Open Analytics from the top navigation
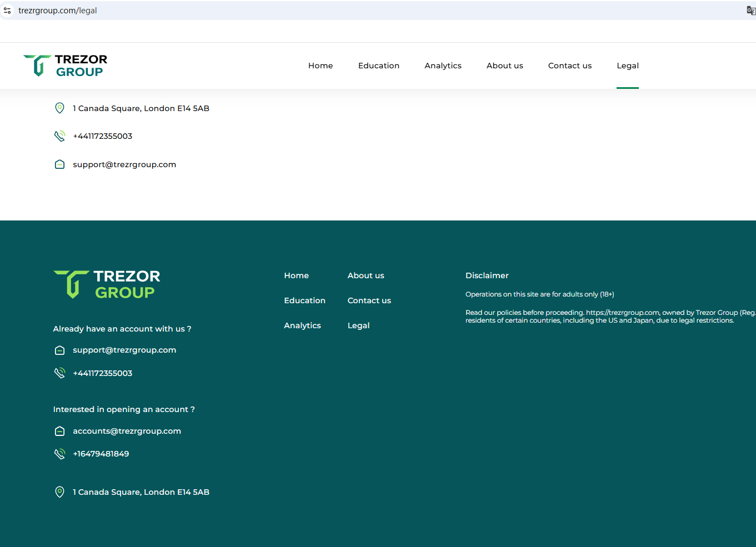The height and width of the screenshot is (547, 756). coord(443,66)
